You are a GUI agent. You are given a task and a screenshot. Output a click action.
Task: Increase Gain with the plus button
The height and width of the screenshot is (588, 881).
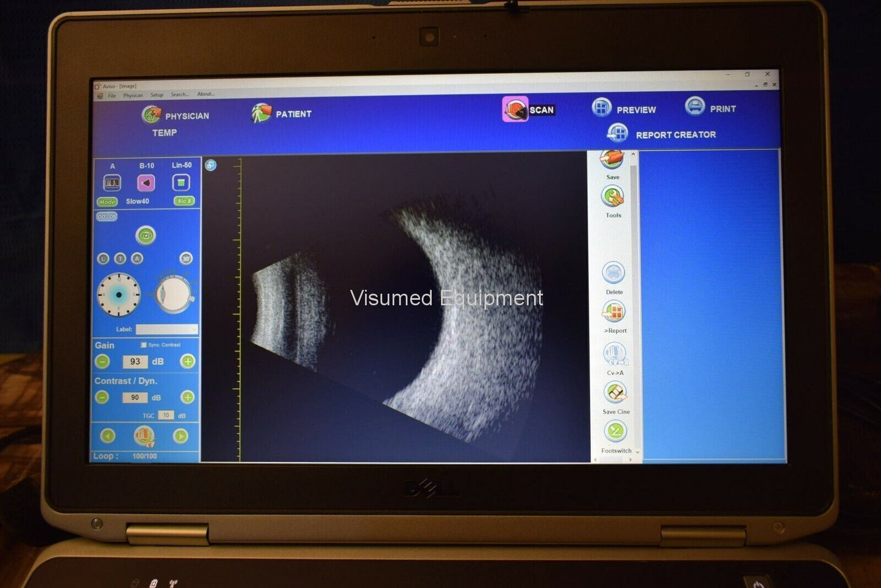click(188, 362)
